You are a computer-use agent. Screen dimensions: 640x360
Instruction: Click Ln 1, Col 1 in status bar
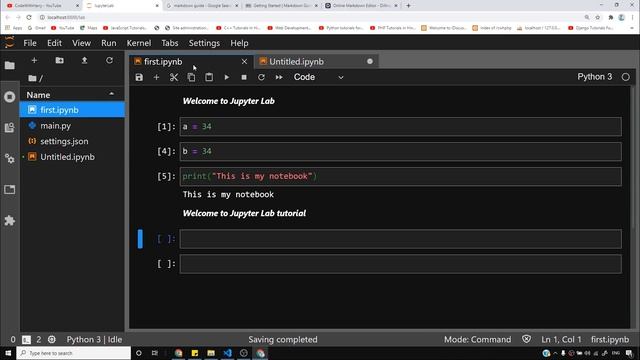pyautogui.click(x=561, y=339)
